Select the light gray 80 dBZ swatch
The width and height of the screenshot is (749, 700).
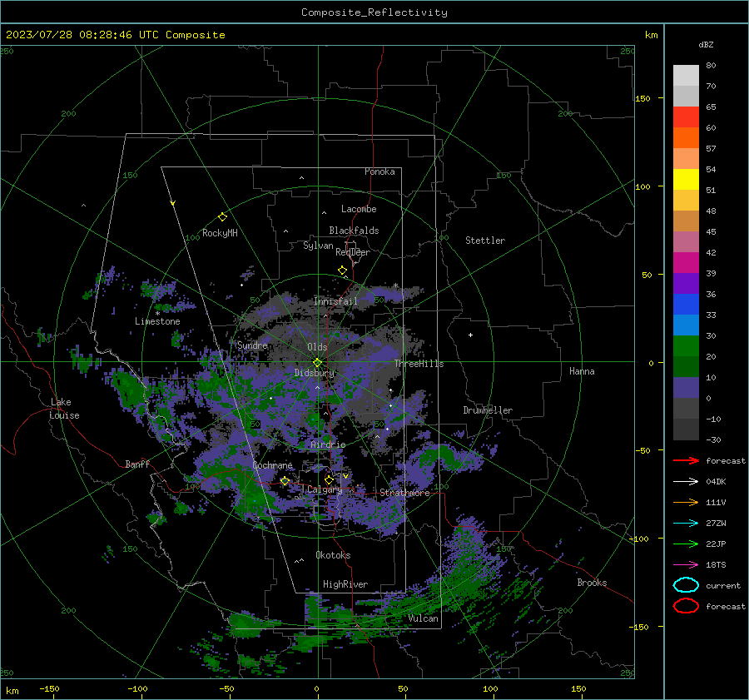[686, 75]
